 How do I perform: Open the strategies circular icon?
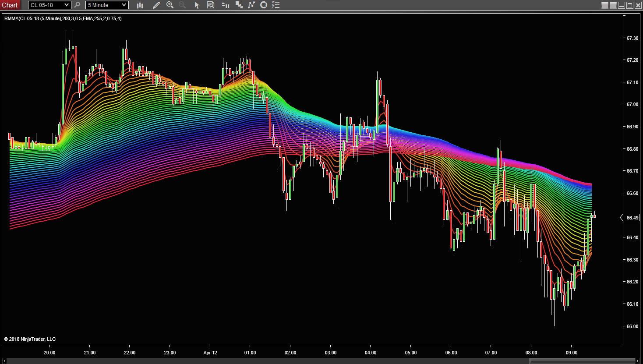pyautogui.click(x=264, y=5)
